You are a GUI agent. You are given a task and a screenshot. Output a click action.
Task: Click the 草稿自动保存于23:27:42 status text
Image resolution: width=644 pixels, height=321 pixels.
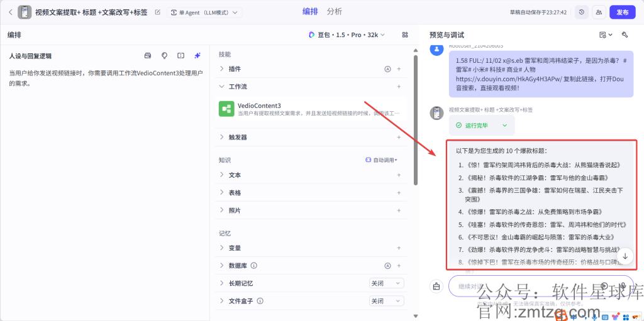538,13
